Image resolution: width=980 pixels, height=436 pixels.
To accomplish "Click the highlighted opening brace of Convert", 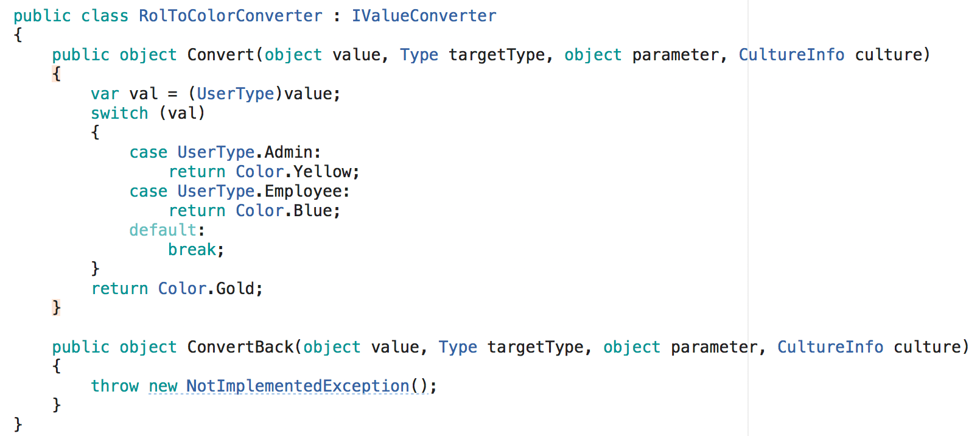I will [57, 74].
